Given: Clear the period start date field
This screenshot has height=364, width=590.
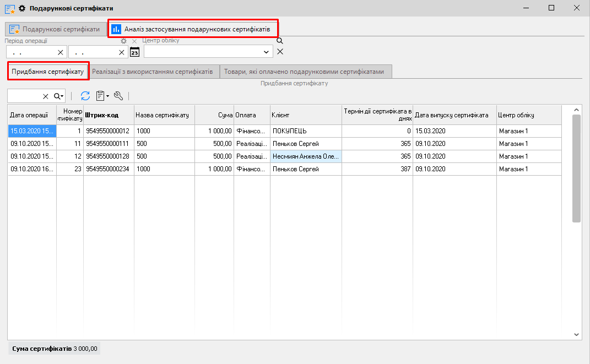Looking at the screenshot, I should [x=61, y=52].
